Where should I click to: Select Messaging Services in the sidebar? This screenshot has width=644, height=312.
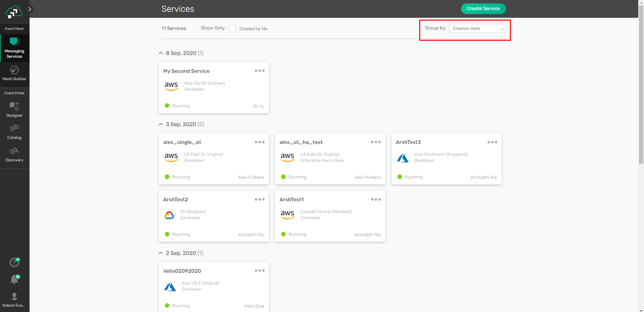coord(14,48)
